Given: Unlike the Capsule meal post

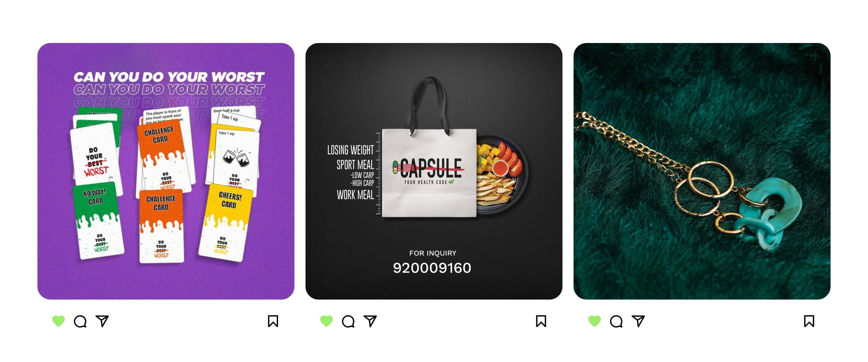Looking at the screenshot, I should [x=327, y=321].
